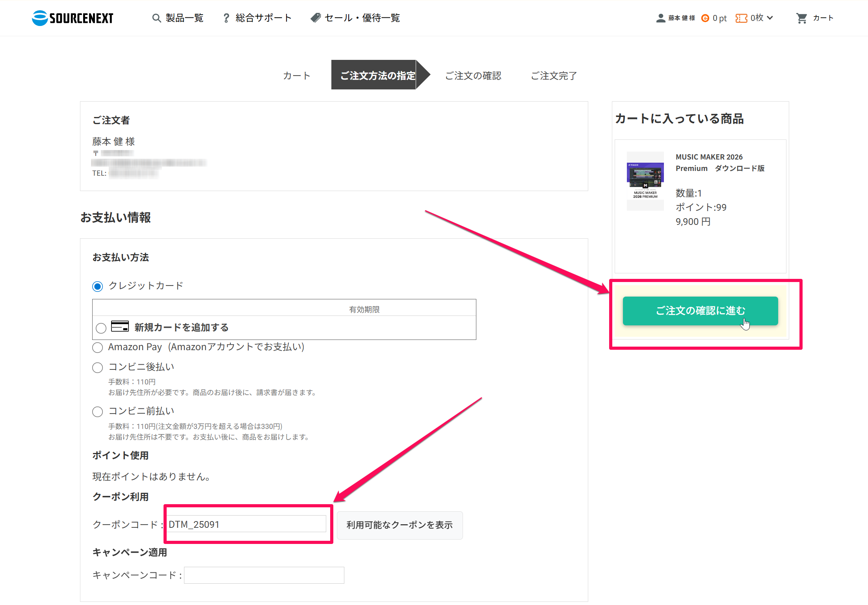The width and height of the screenshot is (868, 605).
Task: Click the credit card icon beside 新規カードを追加する
Action: point(120,326)
